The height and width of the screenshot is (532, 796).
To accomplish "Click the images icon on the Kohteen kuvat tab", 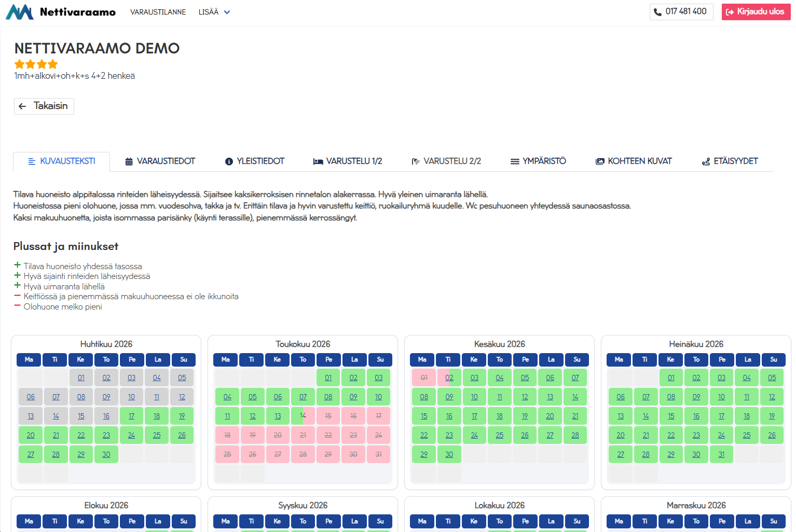I will (600, 162).
